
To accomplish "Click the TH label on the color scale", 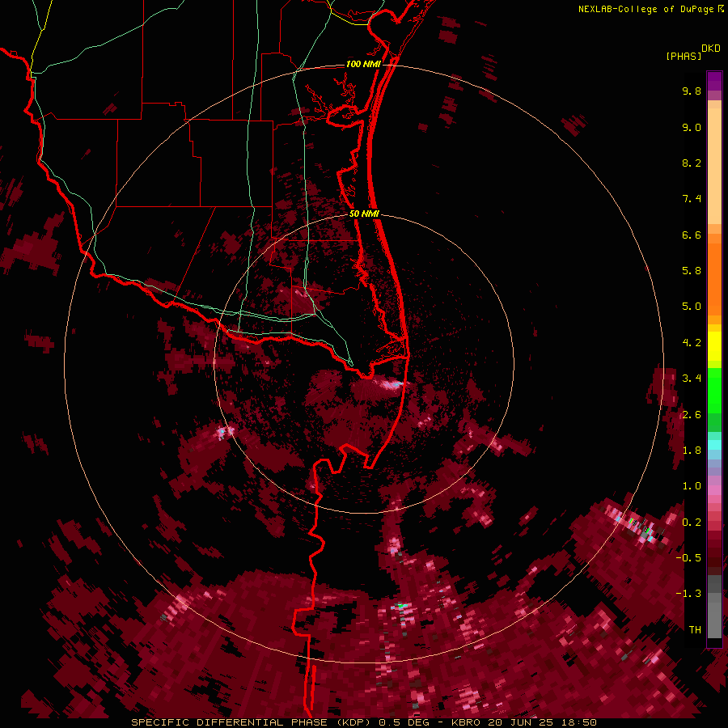I will pyautogui.click(x=695, y=630).
